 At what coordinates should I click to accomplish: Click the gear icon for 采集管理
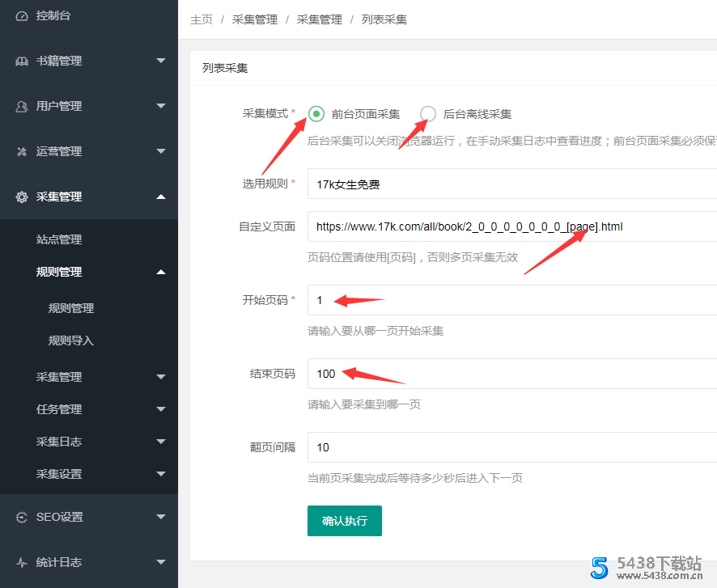point(22,197)
